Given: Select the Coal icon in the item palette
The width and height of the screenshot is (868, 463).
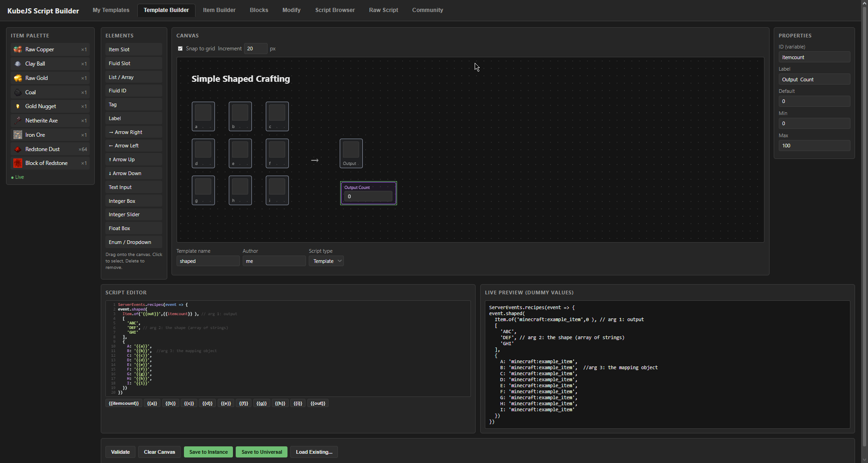Looking at the screenshot, I should point(18,92).
